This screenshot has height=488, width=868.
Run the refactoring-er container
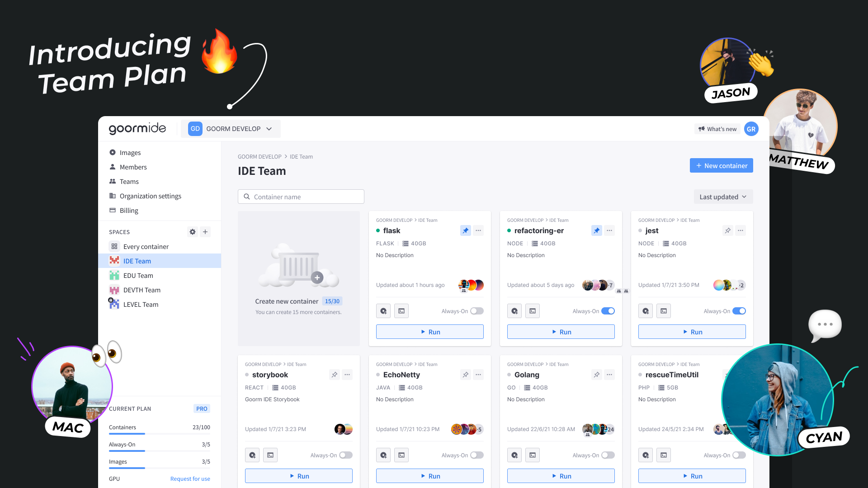coord(561,332)
